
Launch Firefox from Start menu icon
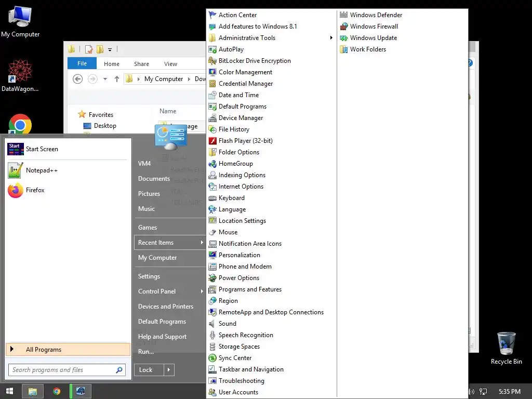[15, 190]
